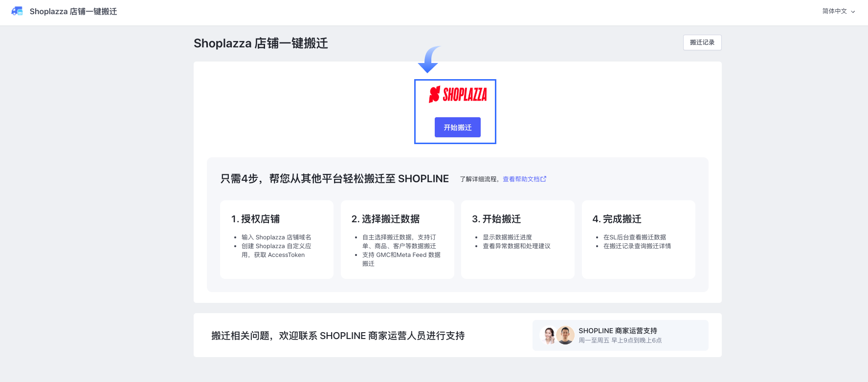Click the chevron arrow next to 简体中文
The image size is (868, 382).
(x=853, y=12)
